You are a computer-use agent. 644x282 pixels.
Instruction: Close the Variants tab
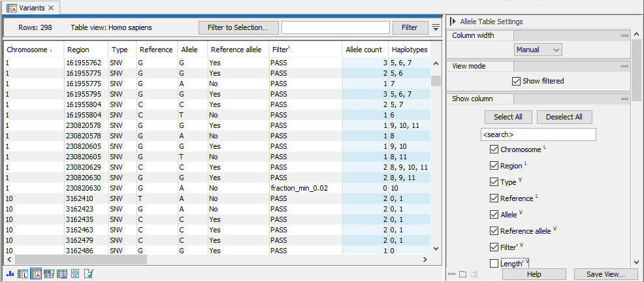tap(51, 8)
